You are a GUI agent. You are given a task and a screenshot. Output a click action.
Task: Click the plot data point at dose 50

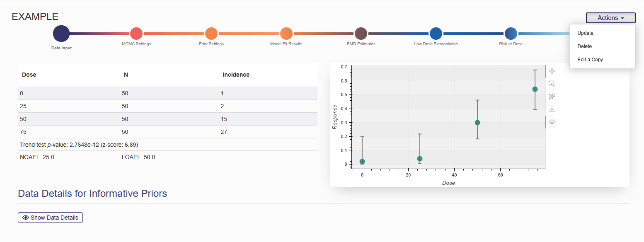pyautogui.click(x=477, y=123)
